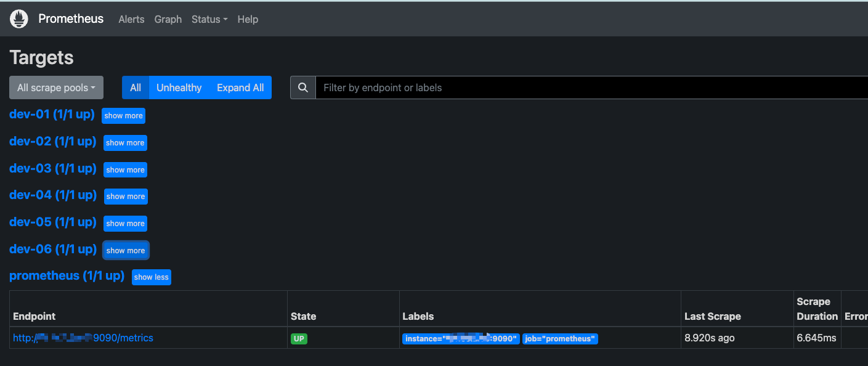Click the 8.920s ago last scrape value
Viewport: 868px width, 366px height.
pyautogui.click(x=710, y=338)
